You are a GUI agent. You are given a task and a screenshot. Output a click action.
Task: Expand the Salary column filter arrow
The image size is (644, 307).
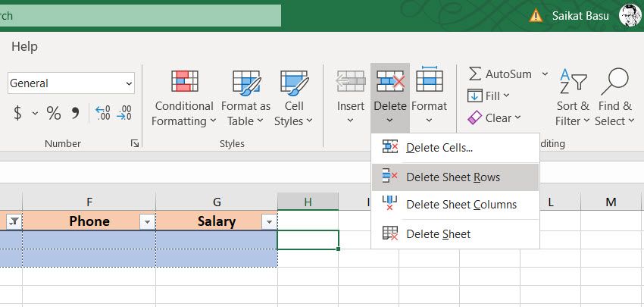tap(267, 221)
